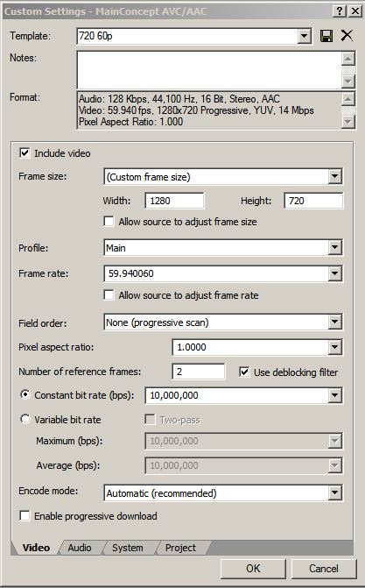Viewport: 365px width, 588px height.
Task: Enable Allow source to adjust frame size
Action: 109,221
